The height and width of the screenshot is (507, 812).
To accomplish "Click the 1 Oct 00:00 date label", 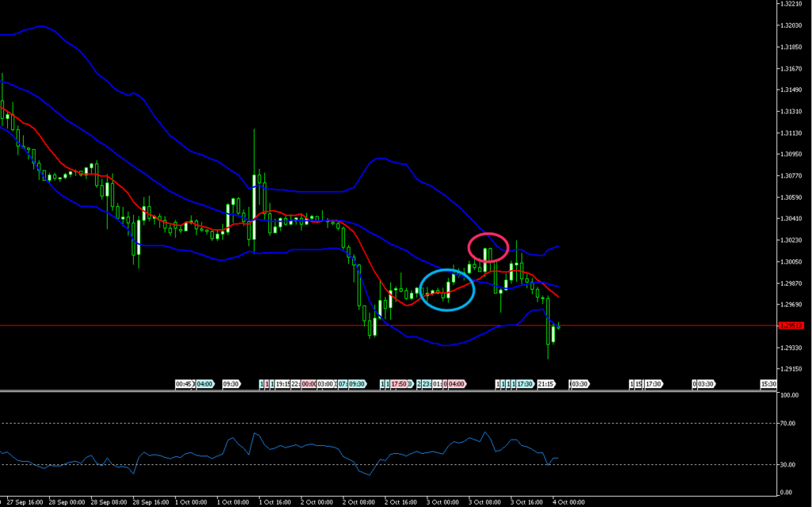I will pos(191,502).
